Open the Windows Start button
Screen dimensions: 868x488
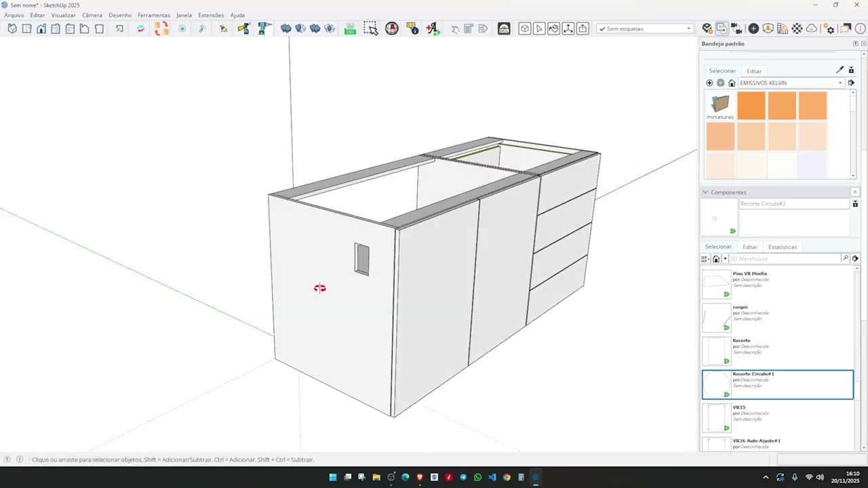[333, 477]
